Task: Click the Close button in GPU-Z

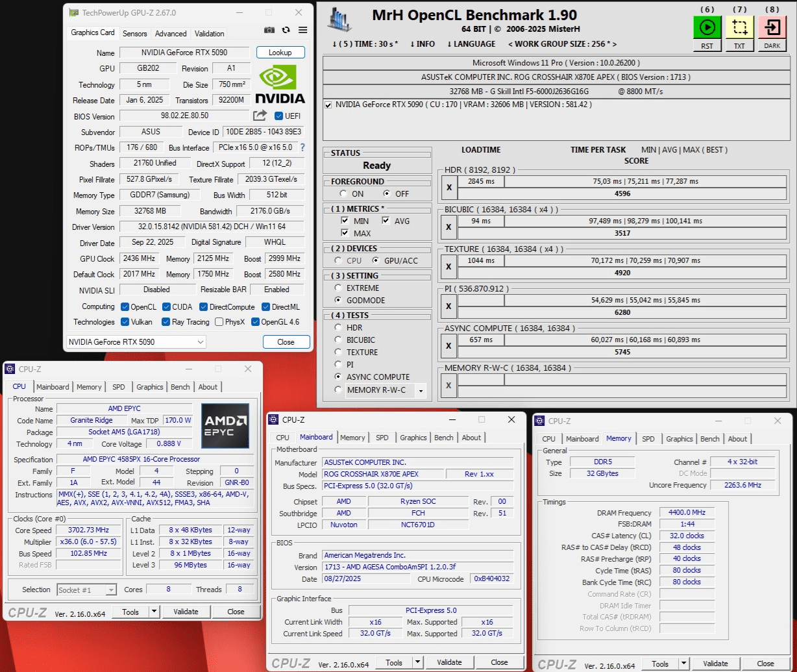Action: point(286,342)
